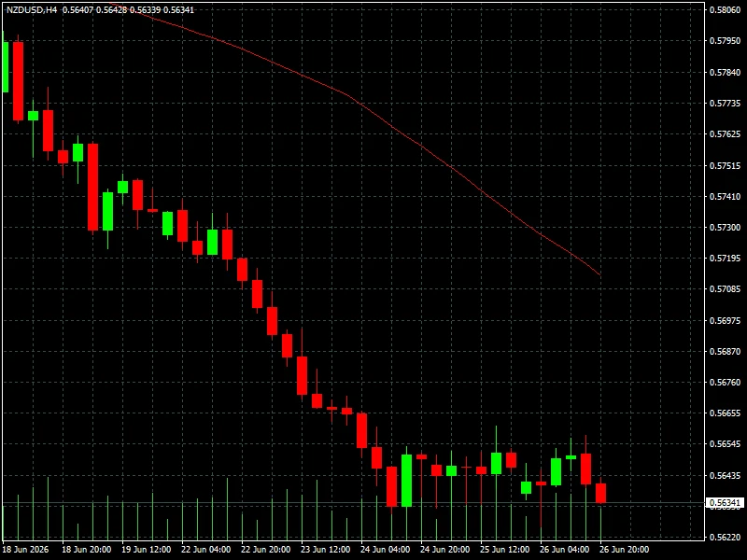The image size is (747, 560).
Task: Select the 26 Jun 20:00 time label
Action: pos(624,550)
